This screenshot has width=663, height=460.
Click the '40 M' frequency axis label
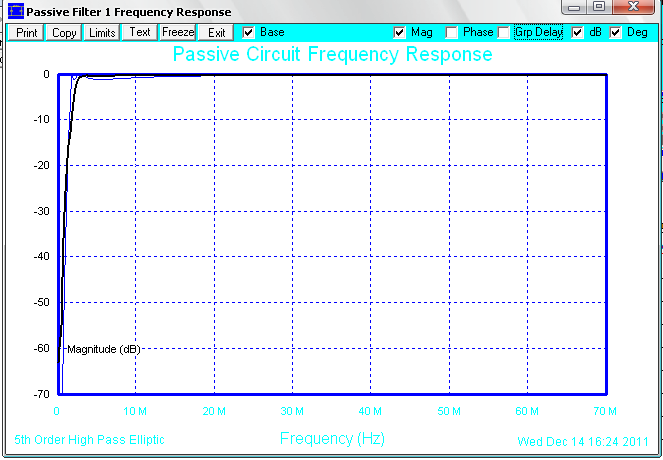coord(370,411)
